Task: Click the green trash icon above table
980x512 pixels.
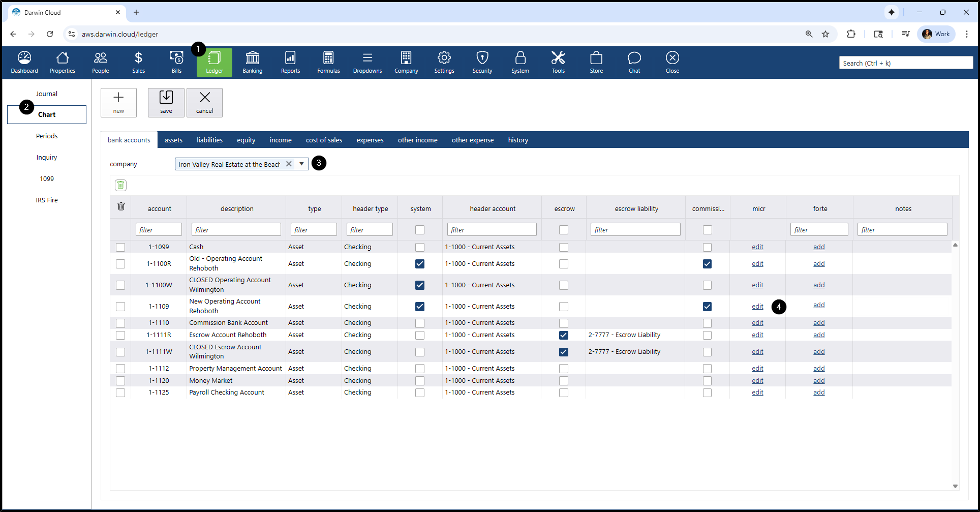Action: [120, 185]
